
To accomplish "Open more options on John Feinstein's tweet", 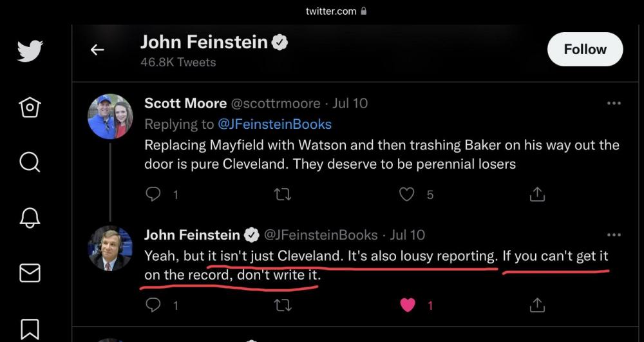I will [614, 235].
